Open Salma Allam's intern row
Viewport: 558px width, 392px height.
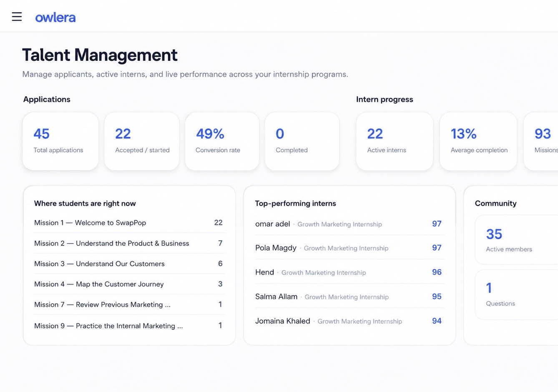point(349,297)
